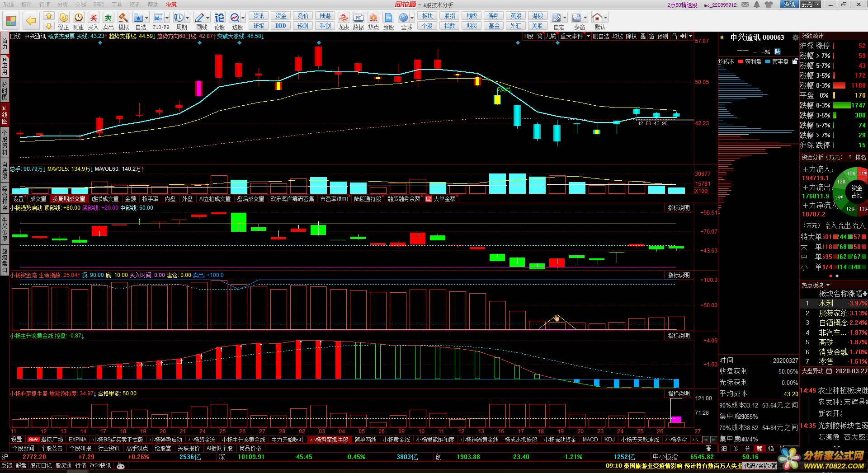
Task: Click the 多窗 multi-window icon
Action: (x=577, y=18)
